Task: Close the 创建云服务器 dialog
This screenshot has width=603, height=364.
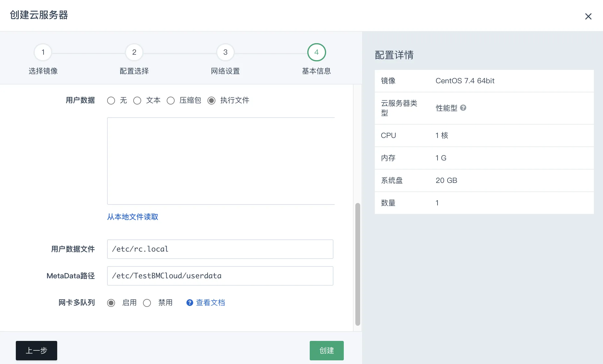Action: point(588,16)
